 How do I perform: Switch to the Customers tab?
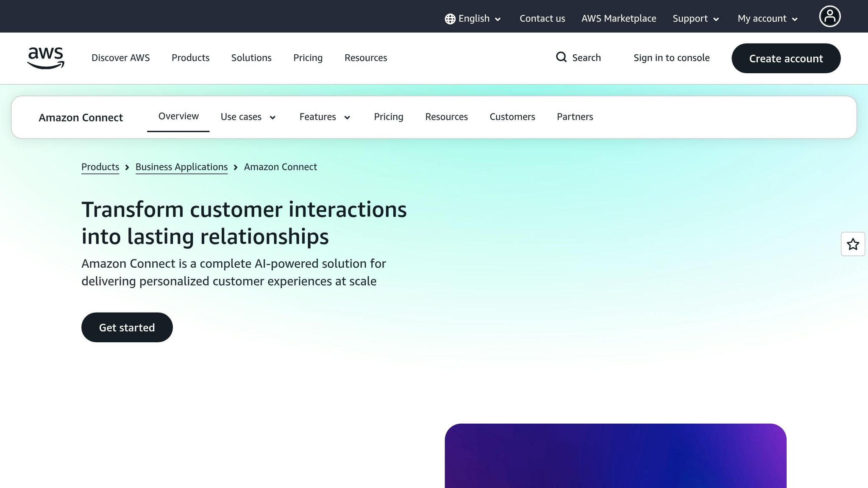point(512,117)
